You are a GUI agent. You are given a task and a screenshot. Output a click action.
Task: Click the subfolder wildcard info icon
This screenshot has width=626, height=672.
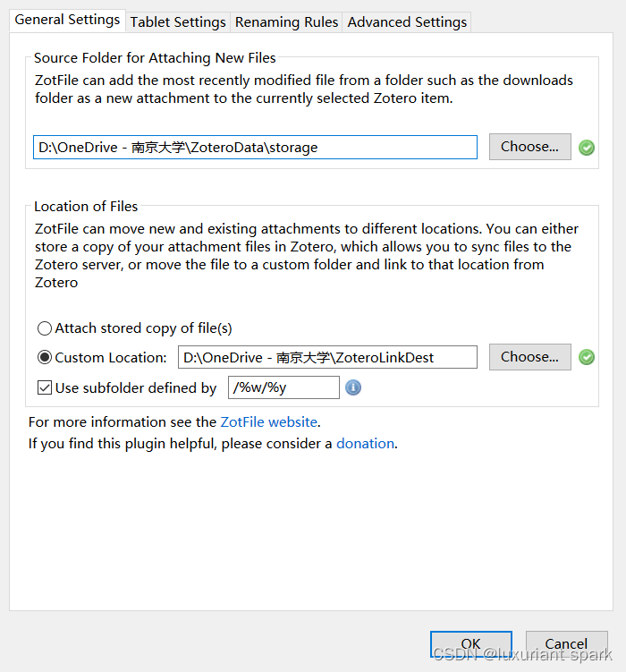click(353, 387)
